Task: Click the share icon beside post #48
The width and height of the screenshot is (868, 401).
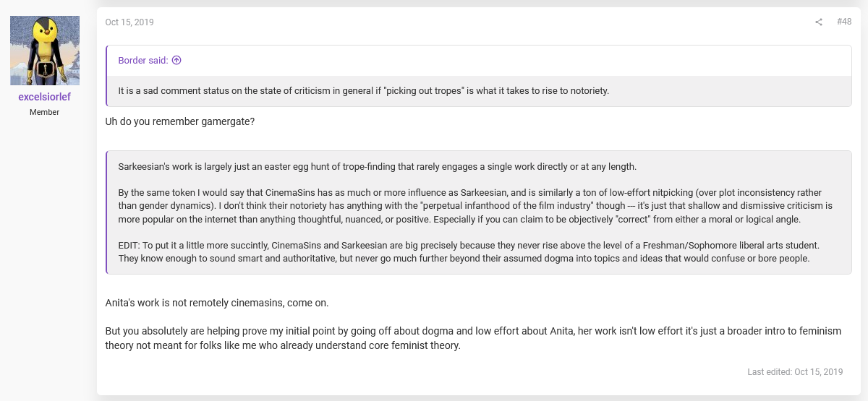Action: pos(819,22)
